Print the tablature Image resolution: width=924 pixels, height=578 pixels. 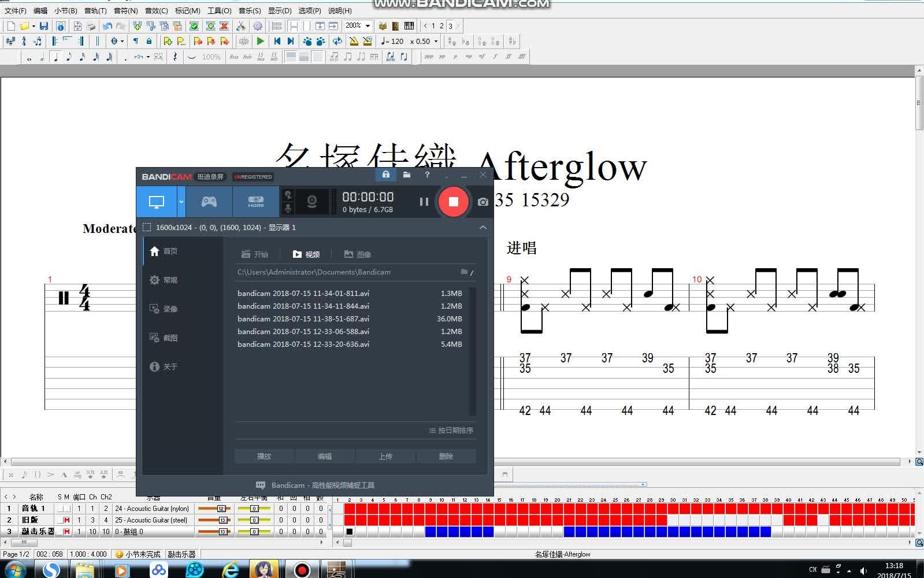pos(91,26)
